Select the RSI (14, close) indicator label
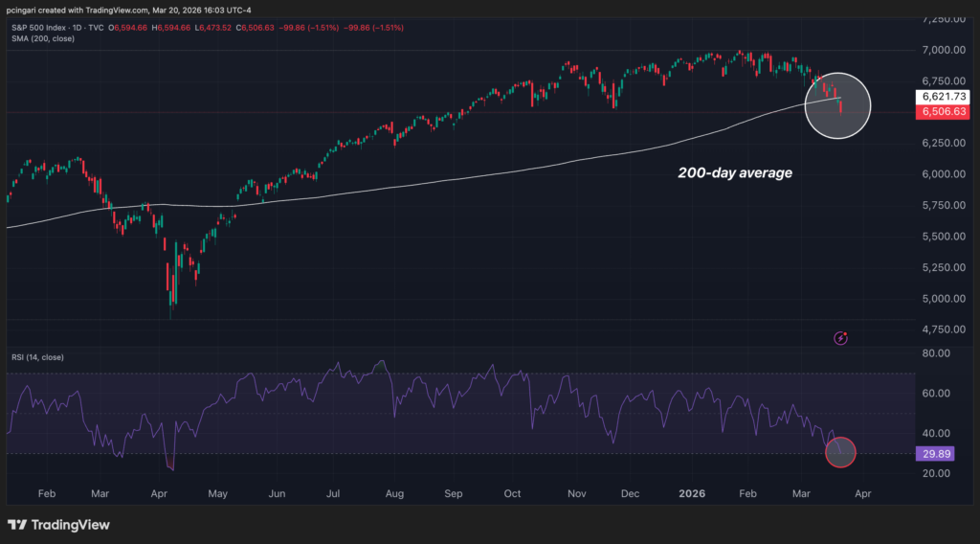This screenshot has height=544, width=980. [x=36, y=357]
